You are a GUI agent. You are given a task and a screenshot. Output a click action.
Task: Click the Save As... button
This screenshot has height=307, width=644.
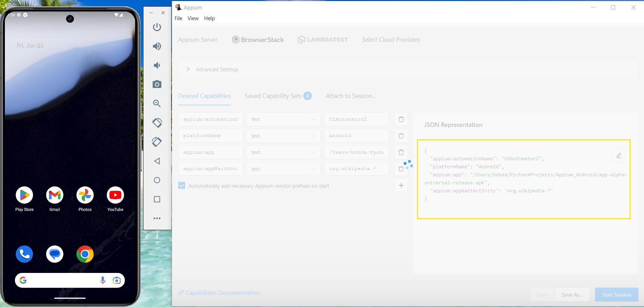pos(572,294)
